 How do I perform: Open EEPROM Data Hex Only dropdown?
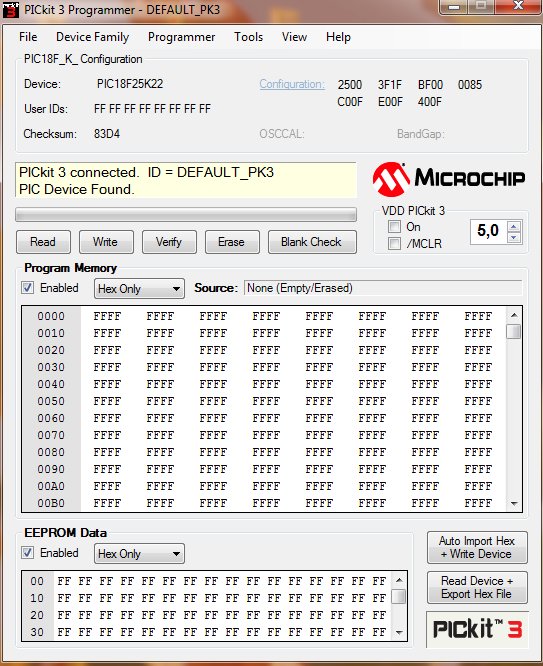139,554
